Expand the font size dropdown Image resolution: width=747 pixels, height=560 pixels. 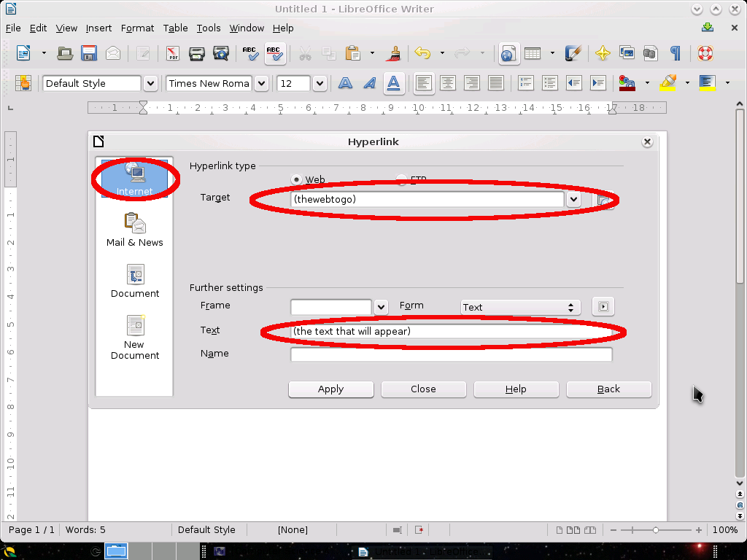pyautogui.click(x=319, y=83)
